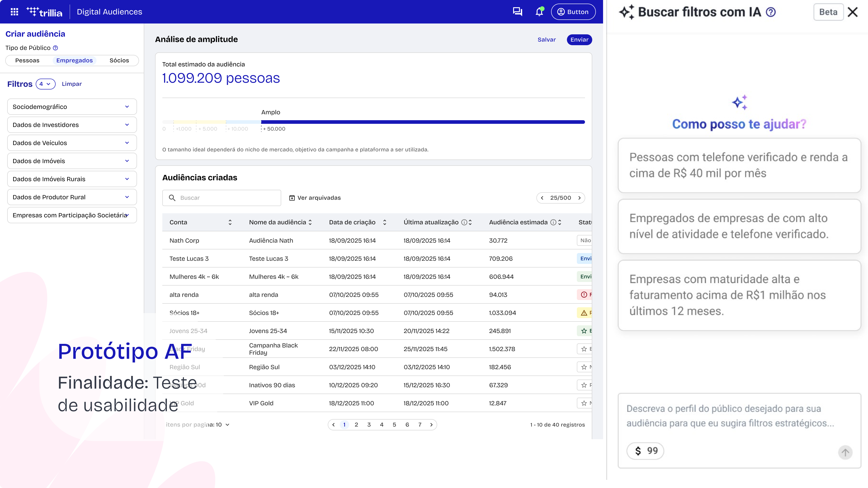Image resolution: width=868 pixels, height=488 pixels.
Task: Click the search magnifier icon
Action: click(172, 198)
